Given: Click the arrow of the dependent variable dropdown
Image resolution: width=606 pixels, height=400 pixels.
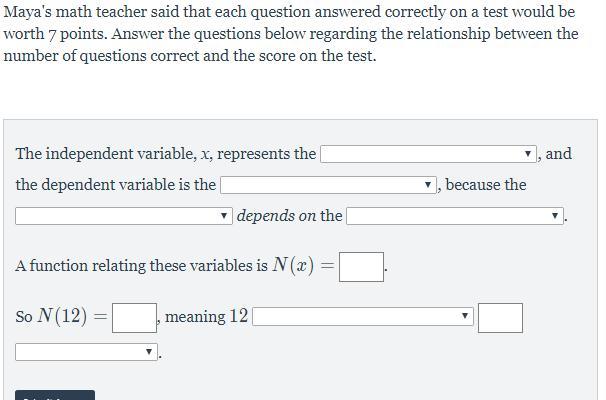Looking at the screenshot, I should coord(428,185).
